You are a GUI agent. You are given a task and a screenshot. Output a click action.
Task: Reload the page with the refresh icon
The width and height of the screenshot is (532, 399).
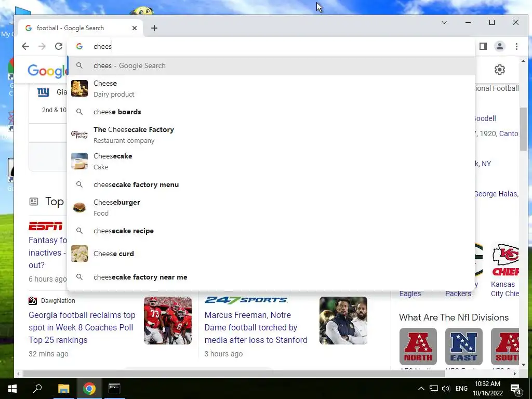[59, 46]
